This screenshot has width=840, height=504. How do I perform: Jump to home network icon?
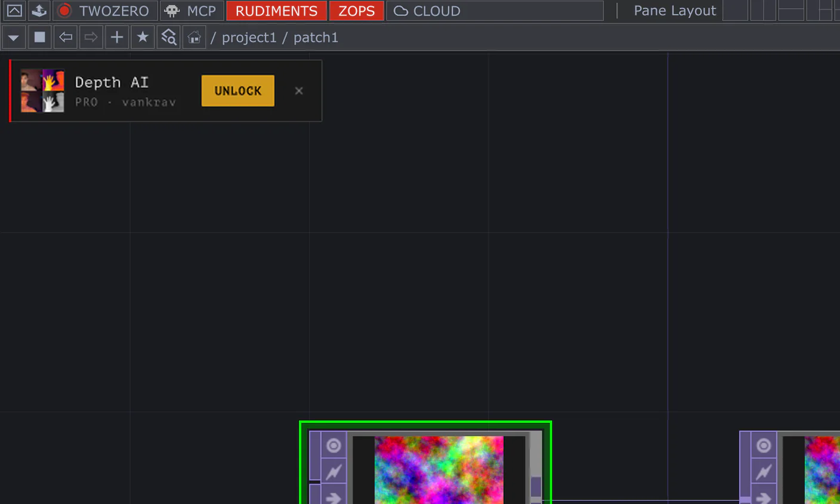coord(194,38)
